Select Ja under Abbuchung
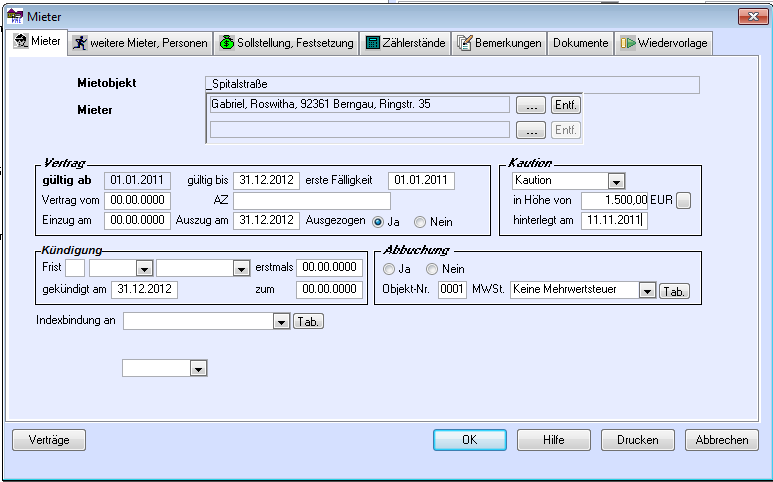This screenshot has height=482, width=773. [x=389, y=269]
